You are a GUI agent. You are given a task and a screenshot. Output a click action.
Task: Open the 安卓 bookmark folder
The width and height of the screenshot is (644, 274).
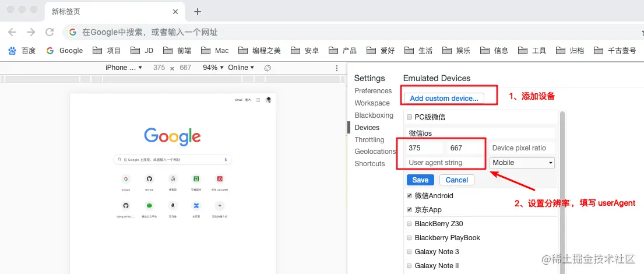click(x=305, y=51)
